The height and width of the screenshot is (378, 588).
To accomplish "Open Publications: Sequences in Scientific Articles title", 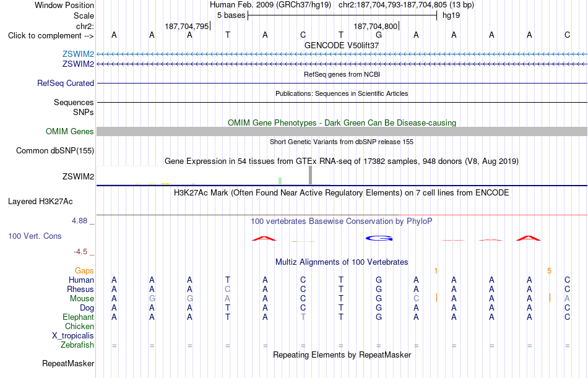I will tap(342, 93).
